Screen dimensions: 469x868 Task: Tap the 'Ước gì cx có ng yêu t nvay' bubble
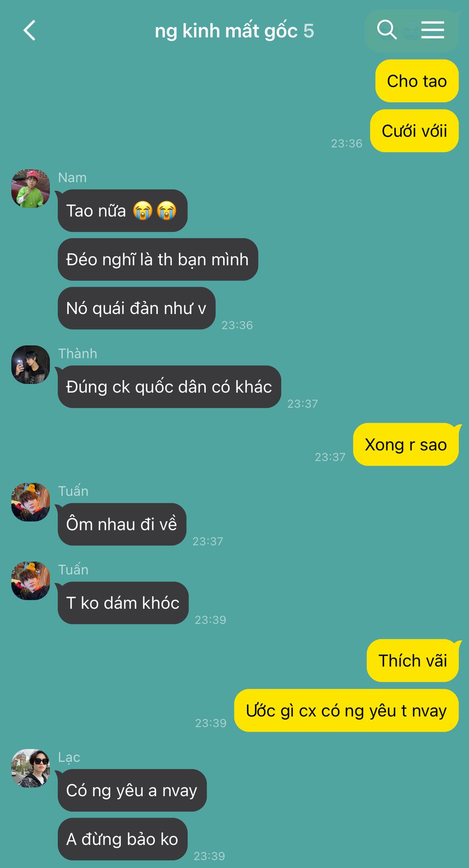click(347, 710)
